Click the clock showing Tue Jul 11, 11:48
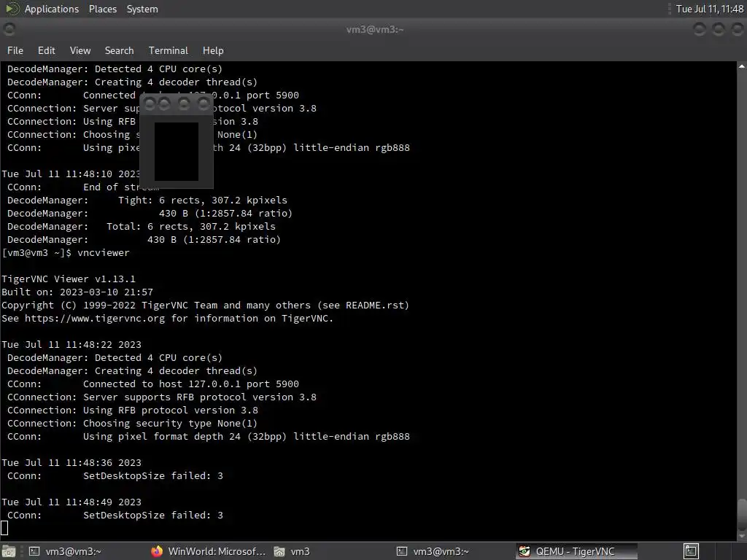 [x=709, y=9]
